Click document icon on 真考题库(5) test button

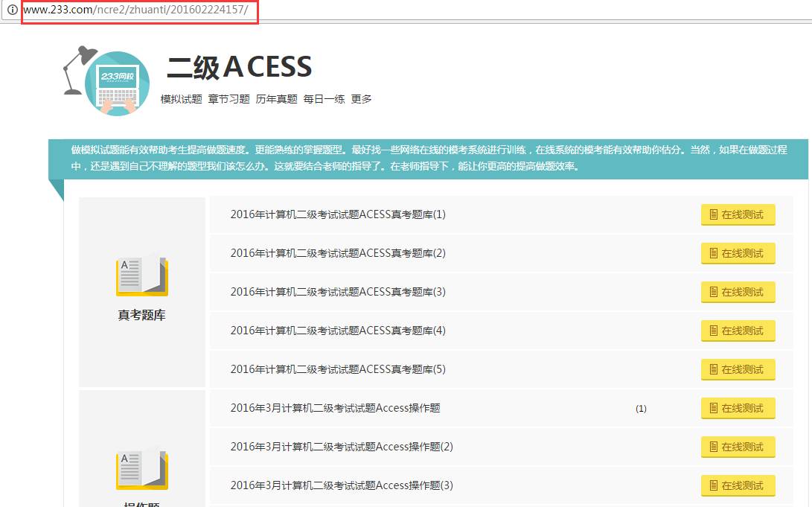pos(714,369)
